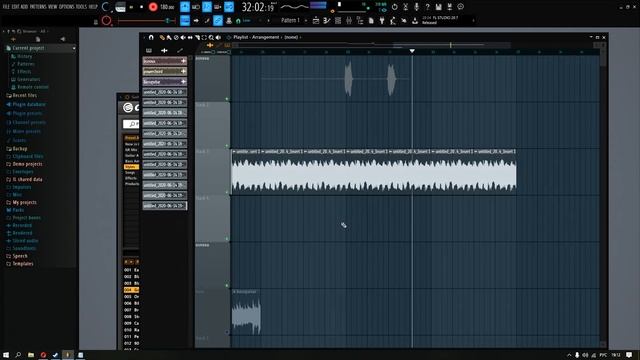Open the EDIT menu
The width and height of the screenshot is (640, 360).
pyautogui.click(x=15, y=7)
